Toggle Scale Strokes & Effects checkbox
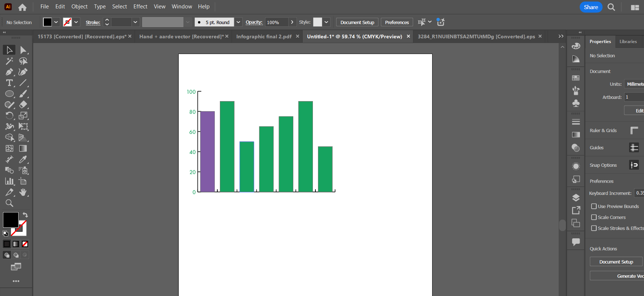 click(x=594, y=228)
